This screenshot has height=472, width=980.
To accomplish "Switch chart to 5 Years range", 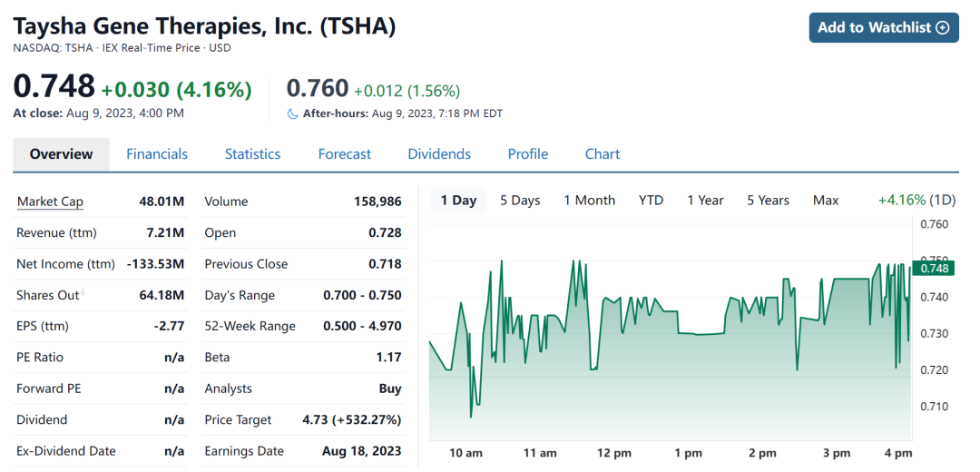I will coord(769,201).
